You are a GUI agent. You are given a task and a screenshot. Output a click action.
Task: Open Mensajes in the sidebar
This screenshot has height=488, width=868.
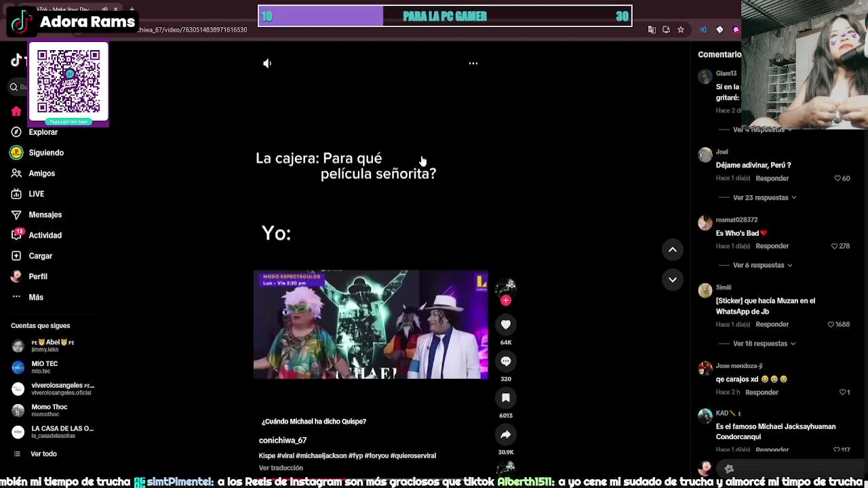(45, 215)
